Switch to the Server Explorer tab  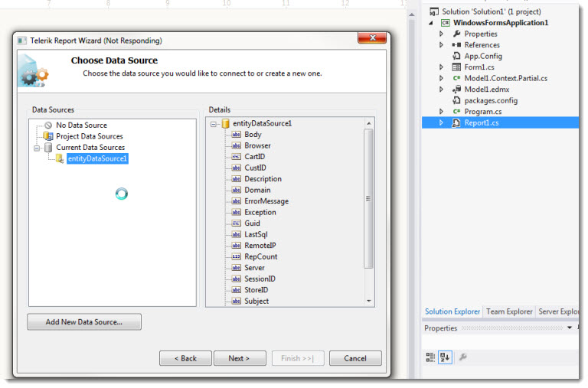pyautogui.click(x=558, y=311)
